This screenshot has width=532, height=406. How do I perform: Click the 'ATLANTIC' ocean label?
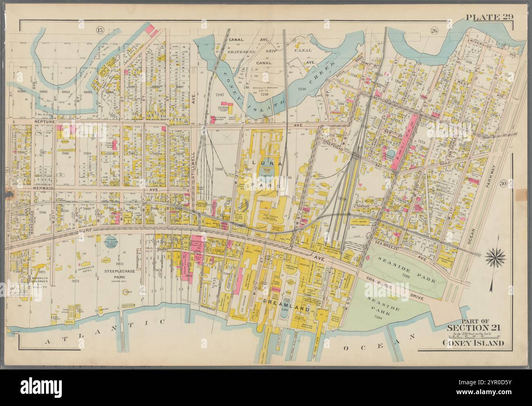coord(104,331)
